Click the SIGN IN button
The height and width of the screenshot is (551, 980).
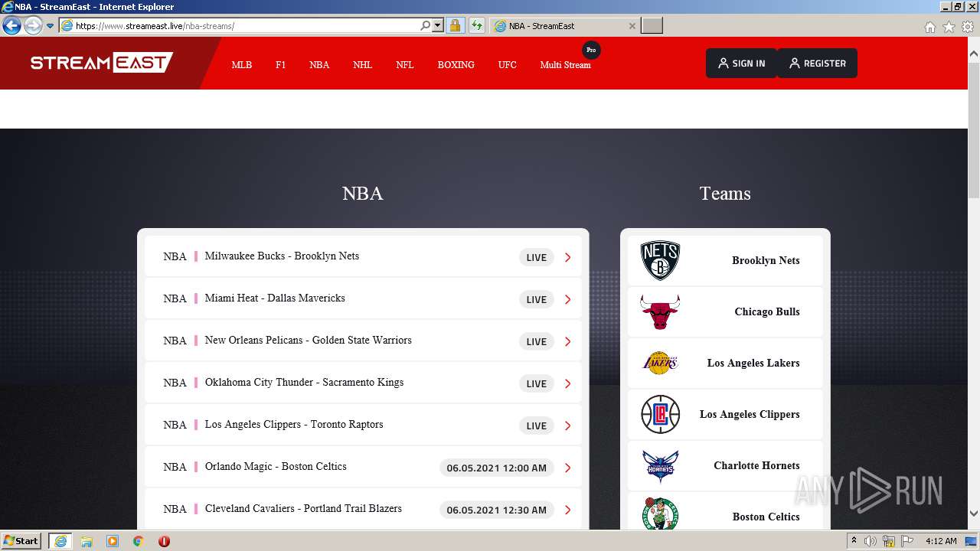point(741,64)
